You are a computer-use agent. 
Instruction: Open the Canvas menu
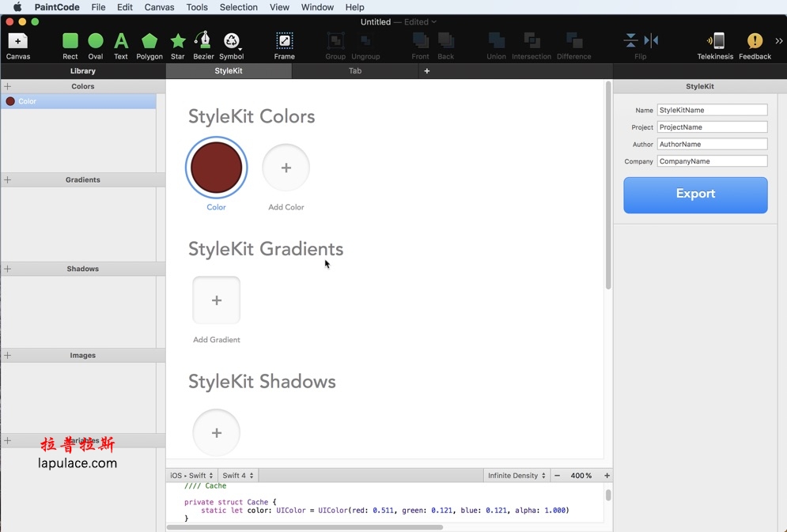click(x=159, y=7)
